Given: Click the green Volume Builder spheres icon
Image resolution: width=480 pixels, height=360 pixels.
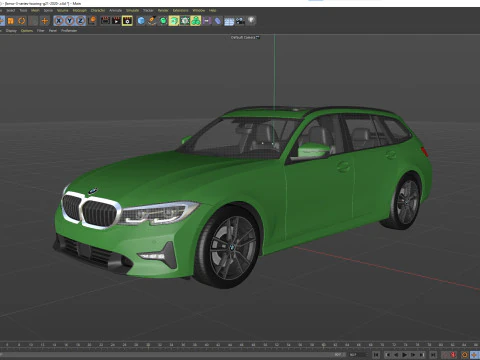Looking at the screenshot, I should tap(196, 21).
